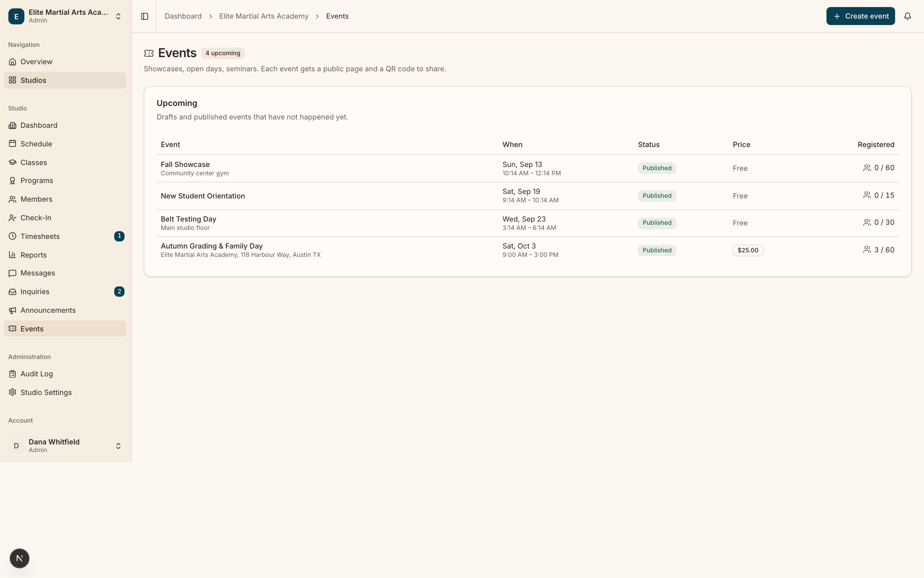The height and width of the screenshot is (578, 924).
Task: Click the Event column header
Action: click(170, 144)
